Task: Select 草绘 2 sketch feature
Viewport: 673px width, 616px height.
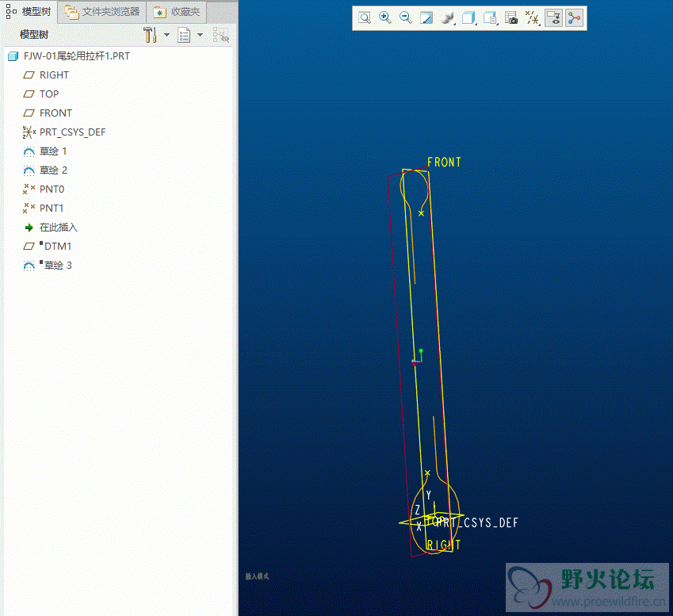Action: click(x=53, y=170)
